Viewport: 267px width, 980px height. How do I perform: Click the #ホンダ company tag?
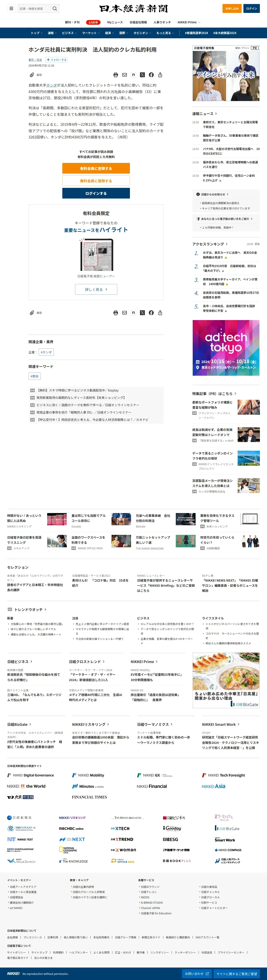tap(47, 352)
